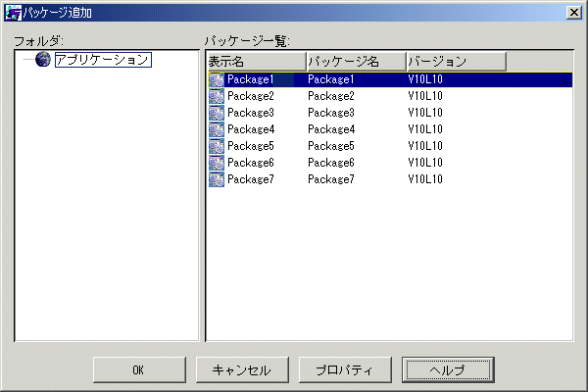The image size is (588, 392).
Task: Click Package4 in package name column
Action: (x=331, y=129)
